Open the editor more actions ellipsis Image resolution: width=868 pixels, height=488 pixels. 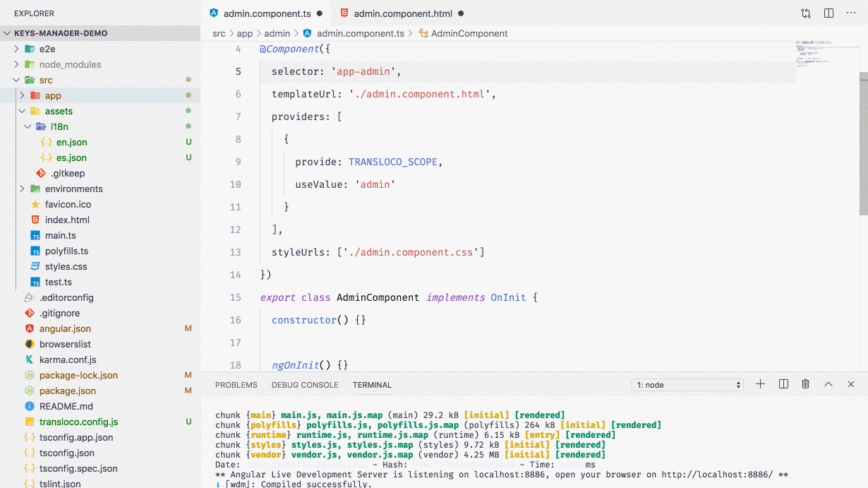[x=850, y=13]
